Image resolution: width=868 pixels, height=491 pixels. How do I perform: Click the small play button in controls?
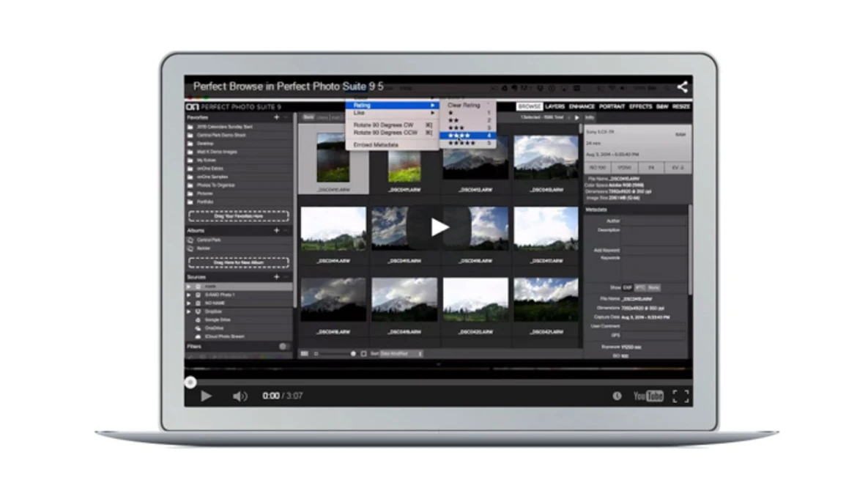coord(206,396)
